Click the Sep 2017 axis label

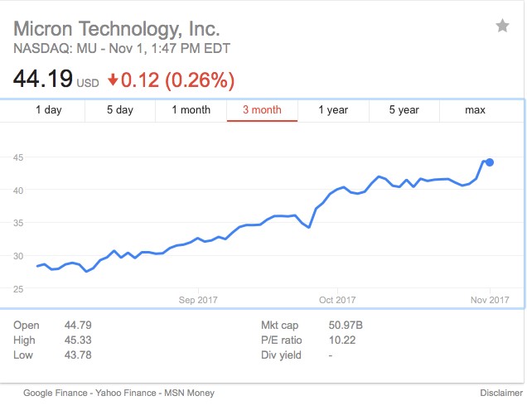[x=198, y=300]
